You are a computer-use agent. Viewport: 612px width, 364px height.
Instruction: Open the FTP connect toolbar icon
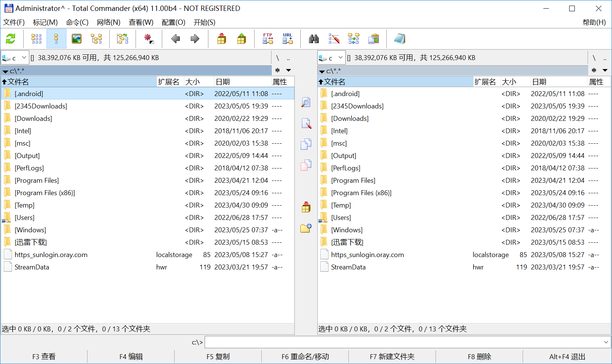coord(268,39)
